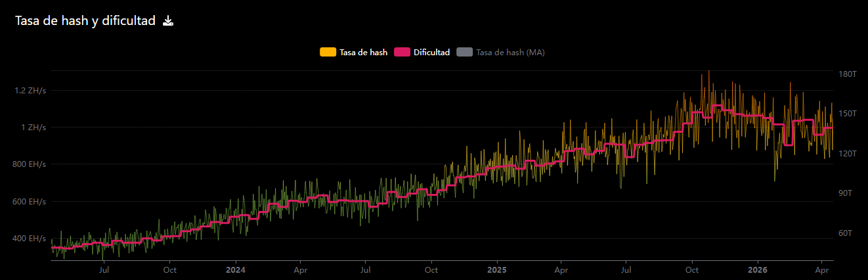Screen dimensions: 868x280
Task: Click the 800 EH/s left axis label
Action: point(30,164)
